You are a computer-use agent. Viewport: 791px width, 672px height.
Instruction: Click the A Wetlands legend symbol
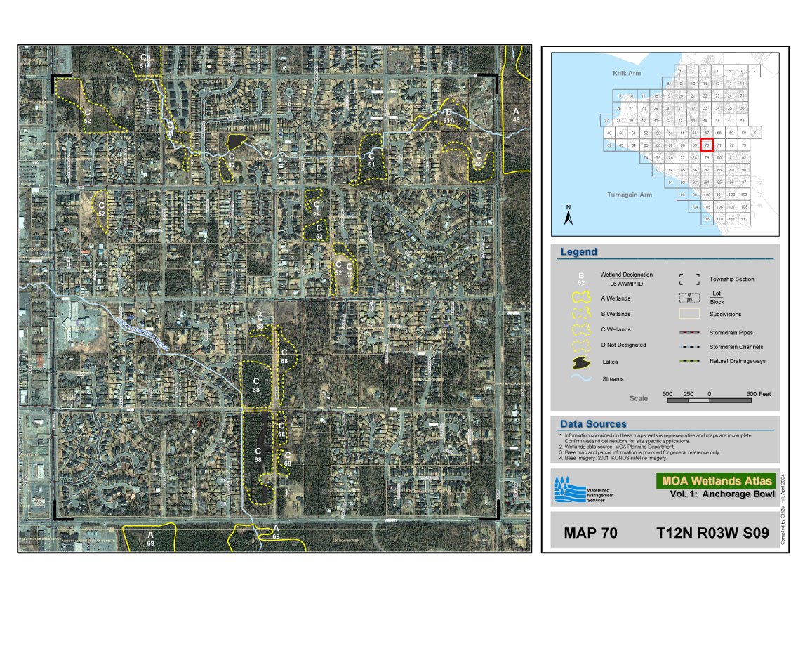(581, 298)
